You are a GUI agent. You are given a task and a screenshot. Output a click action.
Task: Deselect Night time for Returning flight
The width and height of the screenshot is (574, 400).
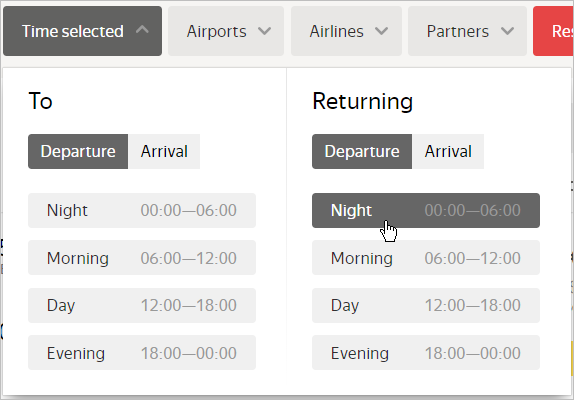(x=426, y=210)
